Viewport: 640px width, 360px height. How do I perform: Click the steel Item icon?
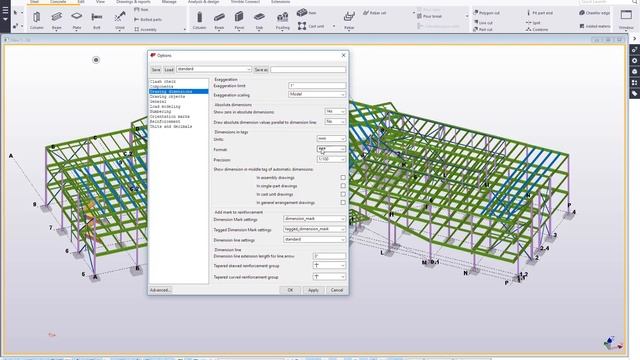[x=137, y=9]
